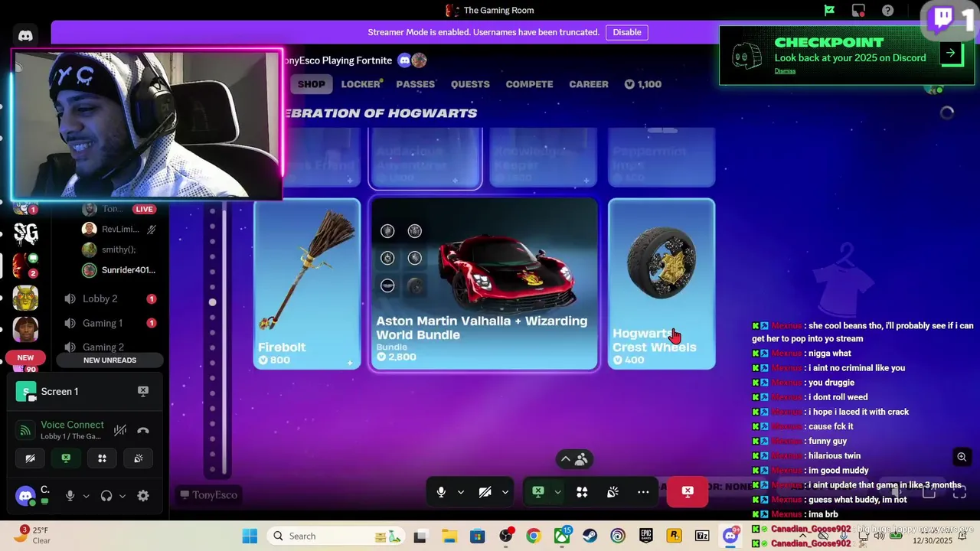
Task: Switch to the QUESTS tab
Action: 470,84
